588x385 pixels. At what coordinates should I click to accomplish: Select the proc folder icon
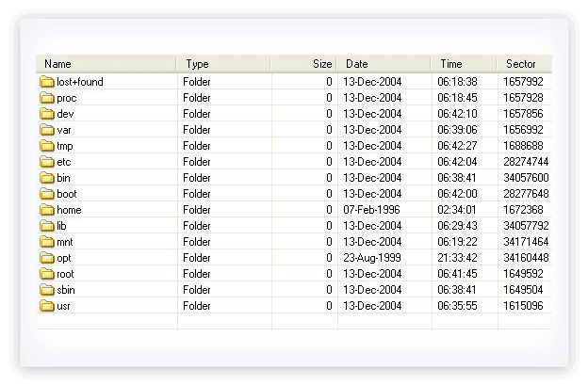47,98
